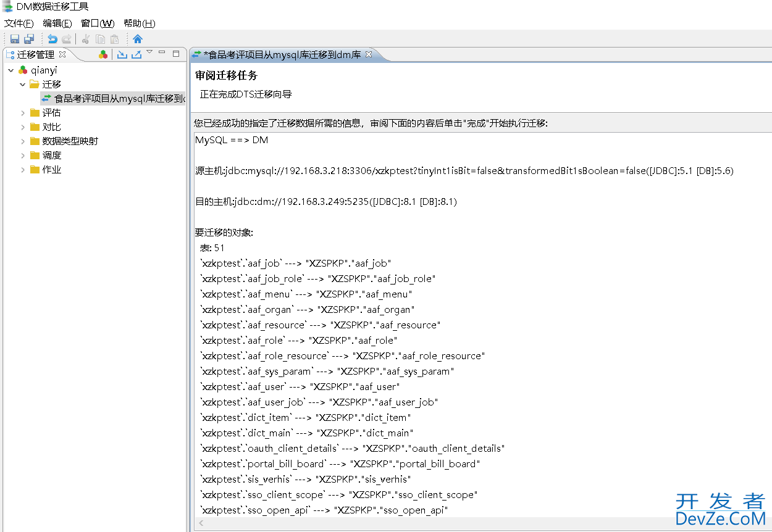Screen dimensions: 772x532
Task: Click the dict_item mapping line
Action: [306, 418]
